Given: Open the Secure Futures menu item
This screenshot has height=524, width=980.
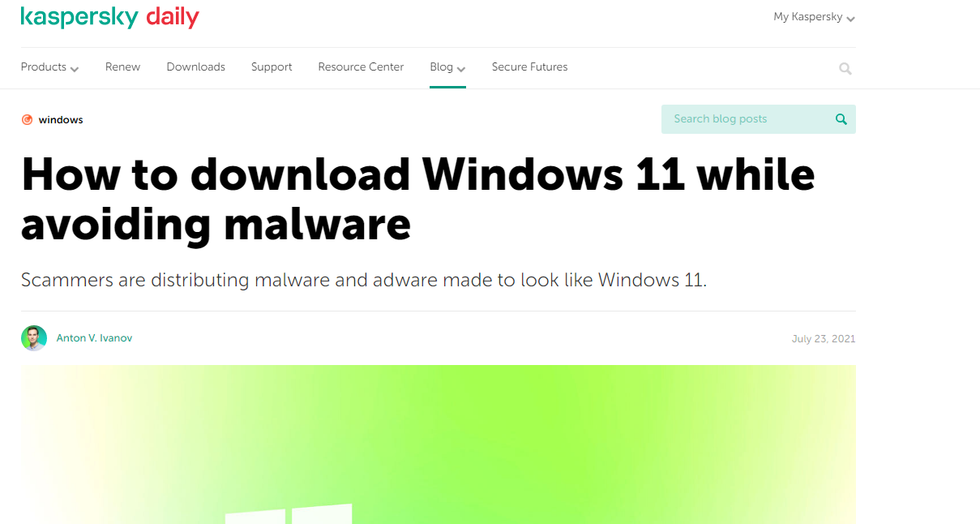Looking at the screenshot, I should 529,67.
